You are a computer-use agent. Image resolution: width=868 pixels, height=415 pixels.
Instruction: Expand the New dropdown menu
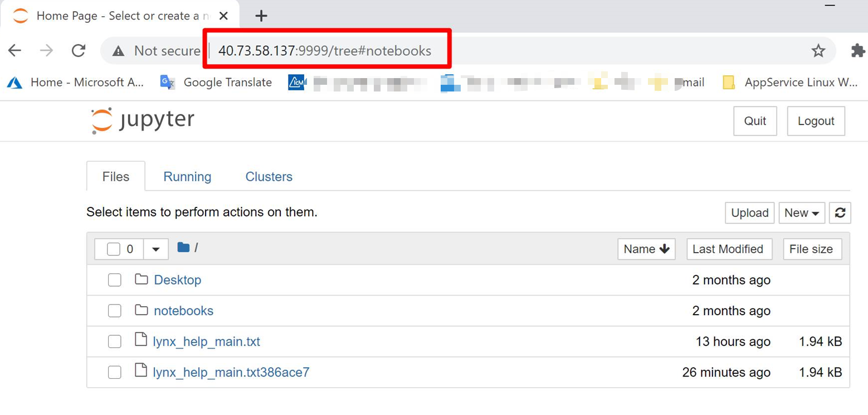click(801, 213)
